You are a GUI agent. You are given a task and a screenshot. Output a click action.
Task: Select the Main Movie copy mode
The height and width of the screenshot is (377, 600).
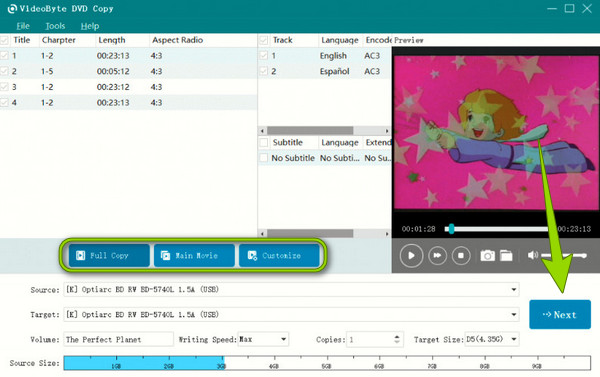click(194, 255)
